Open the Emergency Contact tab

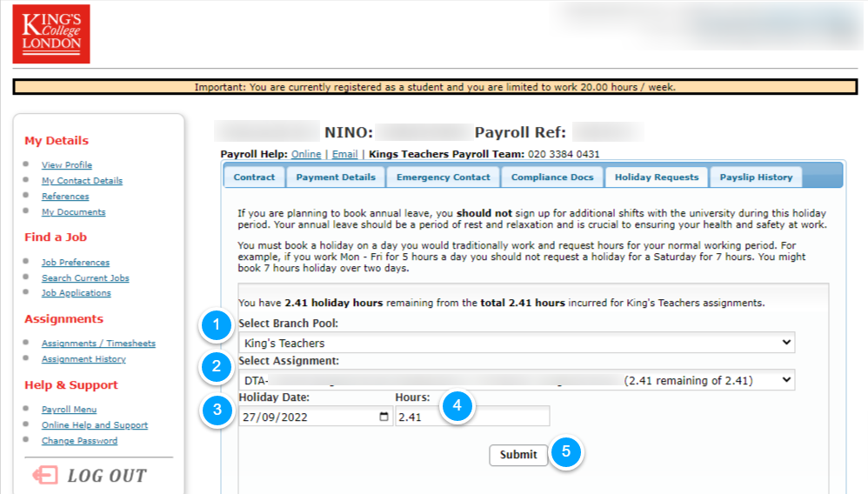[444, 177]
